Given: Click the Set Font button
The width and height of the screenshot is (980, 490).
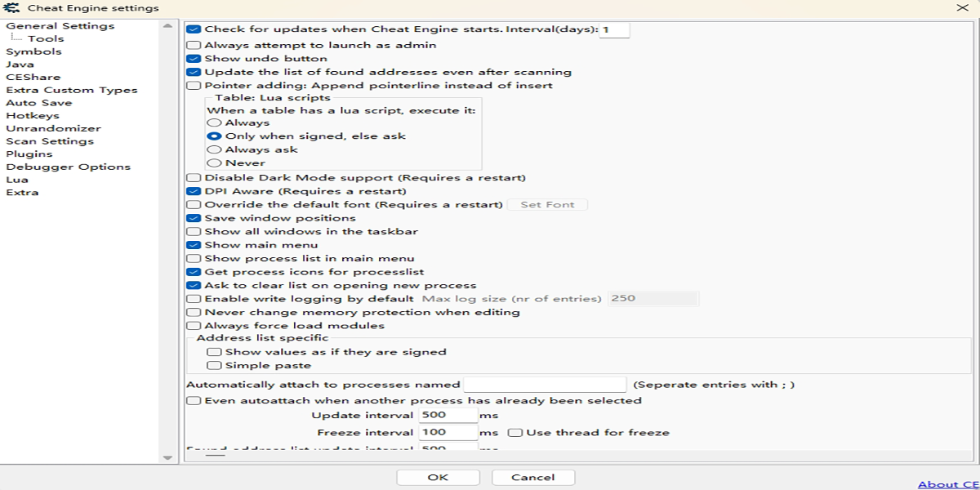Looking at the screenshot, I should pyautogui.click(x=547, y=205).
